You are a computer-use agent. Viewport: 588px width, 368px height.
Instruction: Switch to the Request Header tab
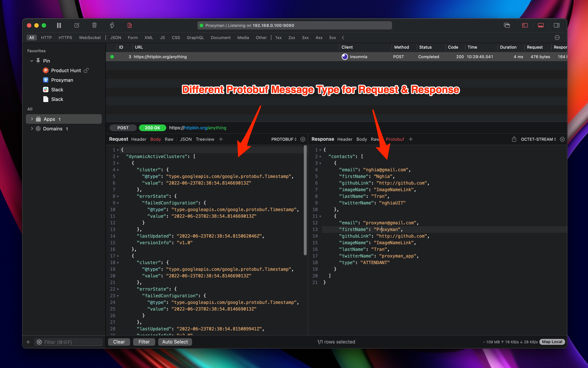click(x=139, y=139)
